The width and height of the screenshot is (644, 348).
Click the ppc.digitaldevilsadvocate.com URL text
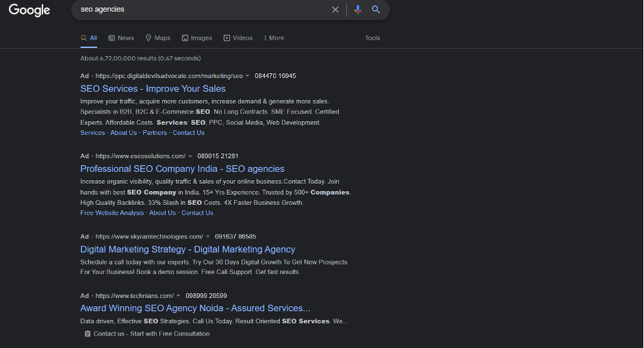pos(169,76)
